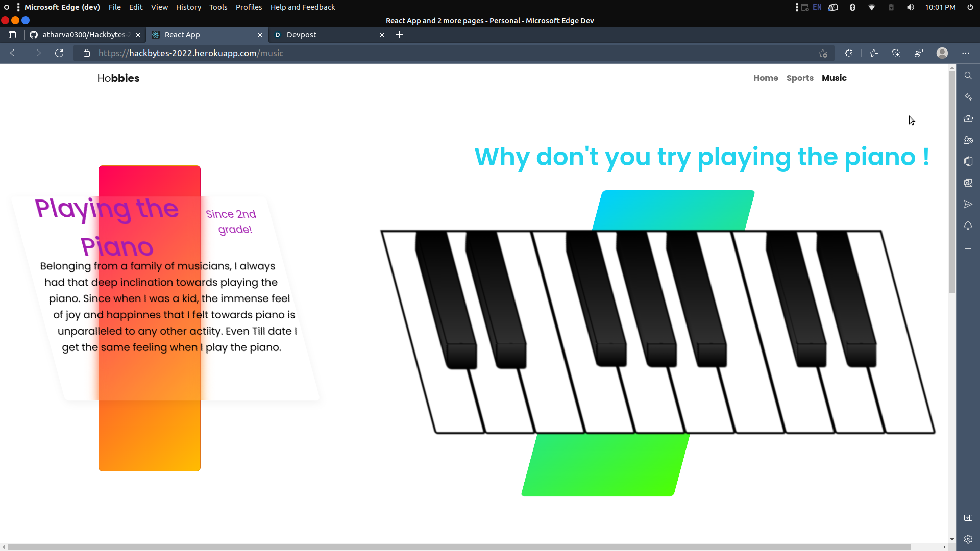Open the Games sidebar icon

(x=968, y=140)
